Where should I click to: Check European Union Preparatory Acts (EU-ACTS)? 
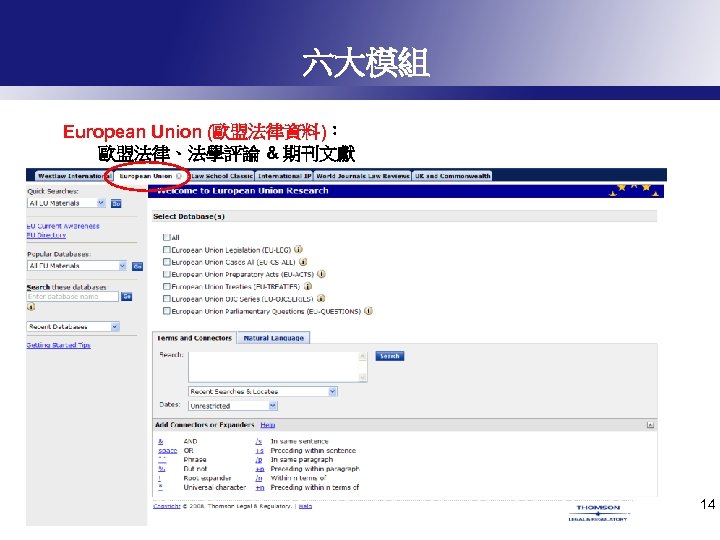(x=167, y=274)
